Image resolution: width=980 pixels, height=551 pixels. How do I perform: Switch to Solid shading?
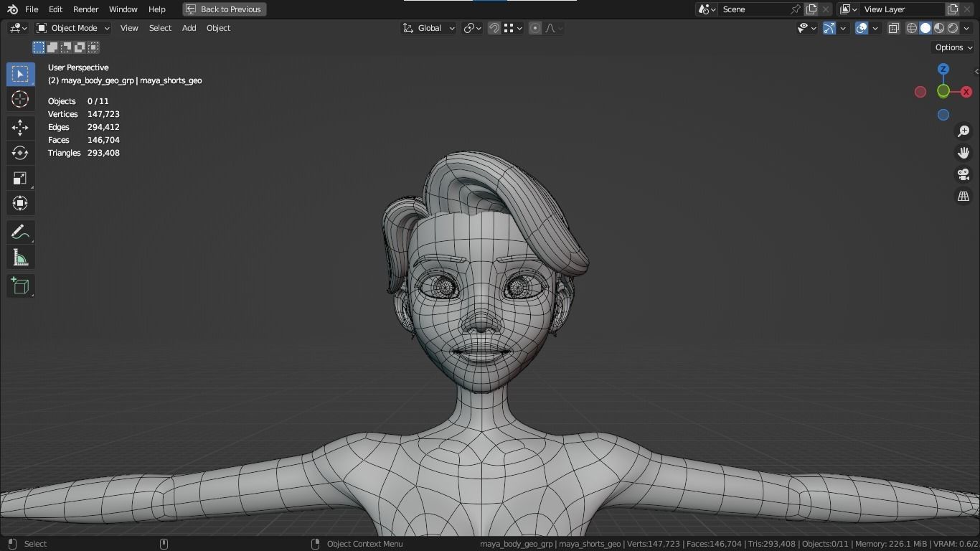(x=925, y=28)
